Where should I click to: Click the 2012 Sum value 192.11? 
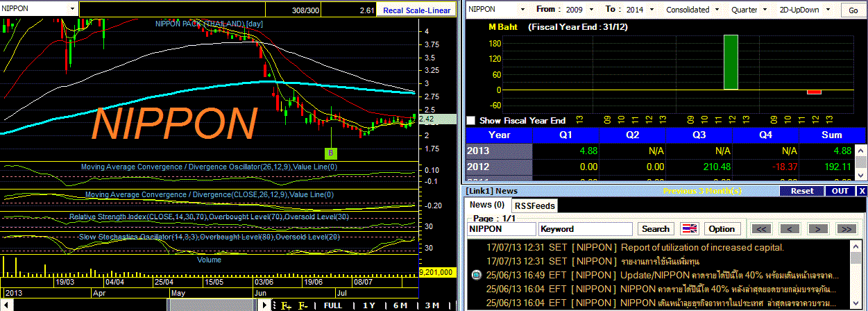click(837, 167)
